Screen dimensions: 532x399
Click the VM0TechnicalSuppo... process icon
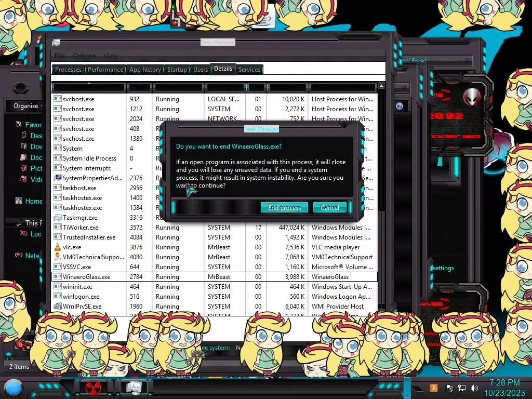pyautogui.click(x=58, y=257)
